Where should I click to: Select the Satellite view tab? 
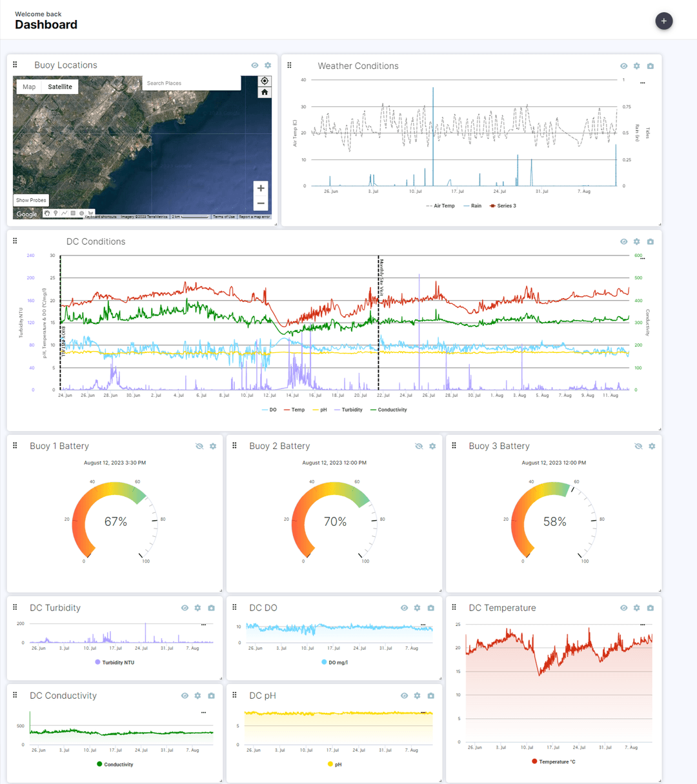[59, 86]
